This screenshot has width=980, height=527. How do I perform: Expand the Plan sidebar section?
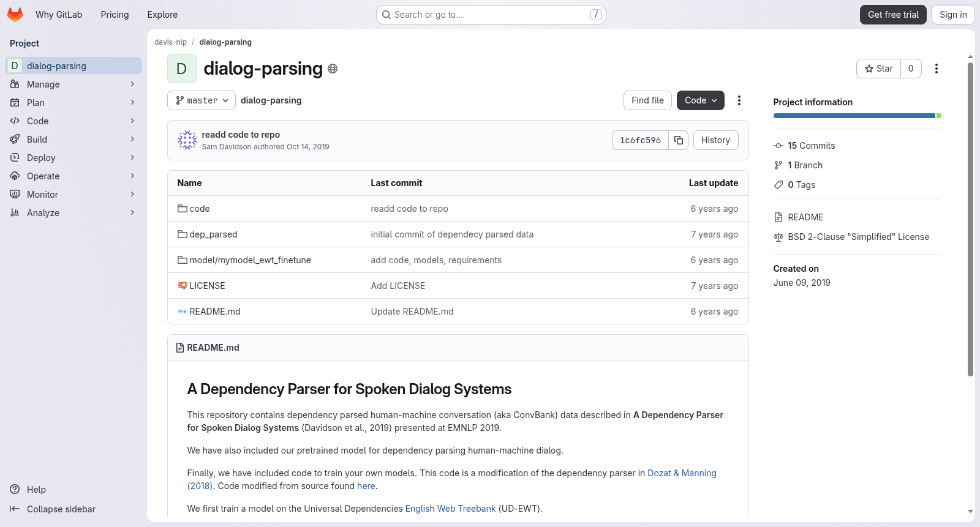click(132, 102)
